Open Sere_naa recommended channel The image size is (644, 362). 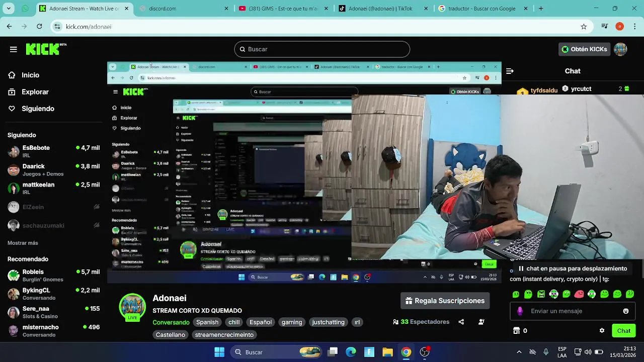(x=53, y=312)
